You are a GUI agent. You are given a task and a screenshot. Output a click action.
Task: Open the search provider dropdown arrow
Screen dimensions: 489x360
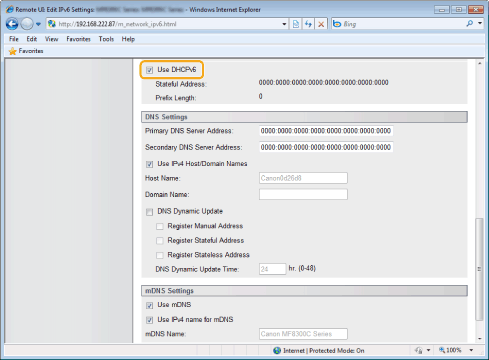(480, 24)
